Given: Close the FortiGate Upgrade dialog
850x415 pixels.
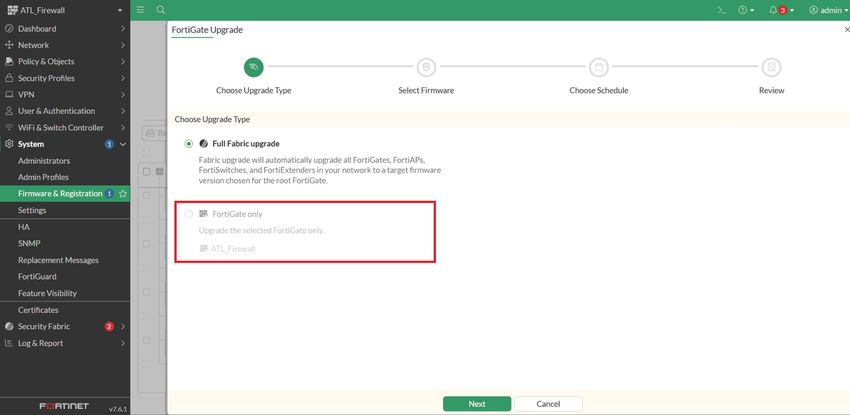Looking at the screenshot, I should [847, 30].
